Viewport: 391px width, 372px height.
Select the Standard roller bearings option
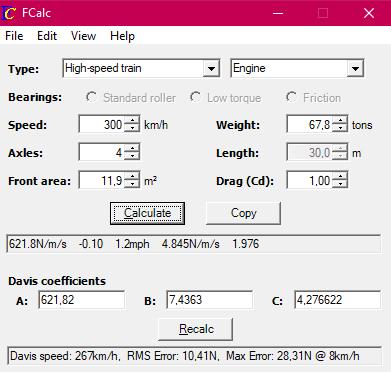tap(131, 98)
